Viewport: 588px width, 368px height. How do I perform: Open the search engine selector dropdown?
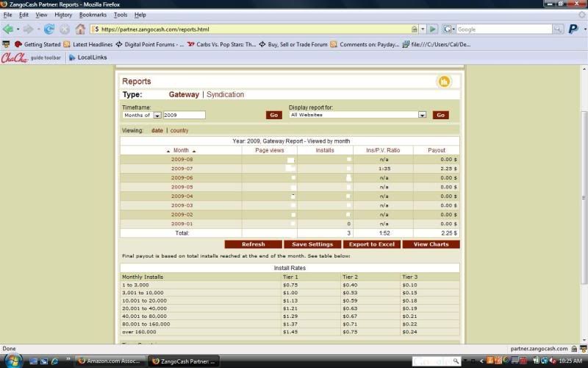(448, 29)
